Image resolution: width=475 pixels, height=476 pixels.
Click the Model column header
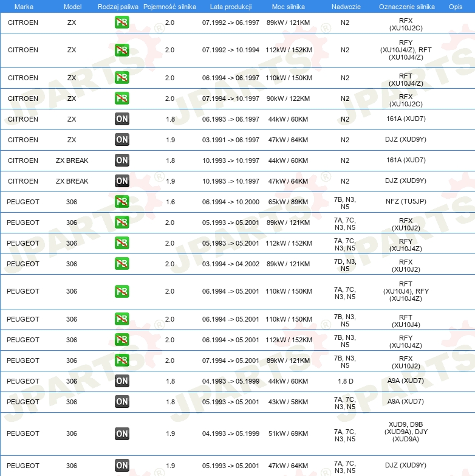72,7
